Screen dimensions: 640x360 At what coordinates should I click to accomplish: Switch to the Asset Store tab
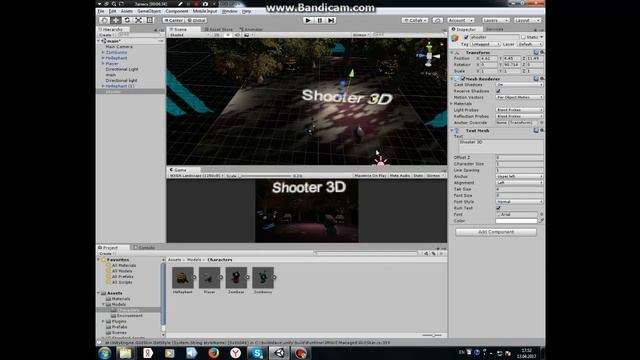tap(218, 29)
